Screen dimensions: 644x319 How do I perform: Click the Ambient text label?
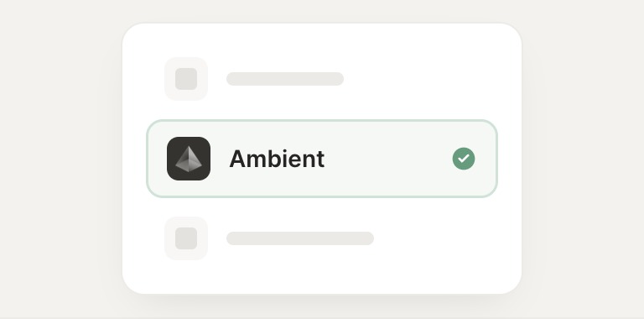pos(277,159)
